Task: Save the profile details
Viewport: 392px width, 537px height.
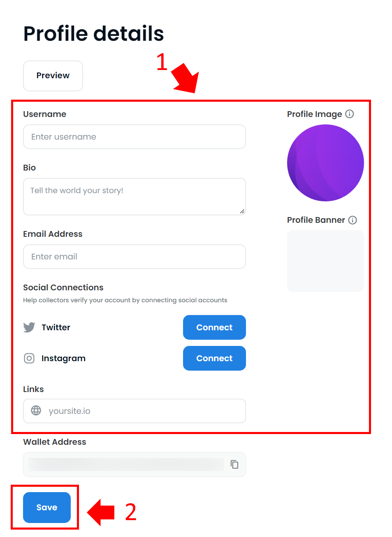Action: pos(47,507)
